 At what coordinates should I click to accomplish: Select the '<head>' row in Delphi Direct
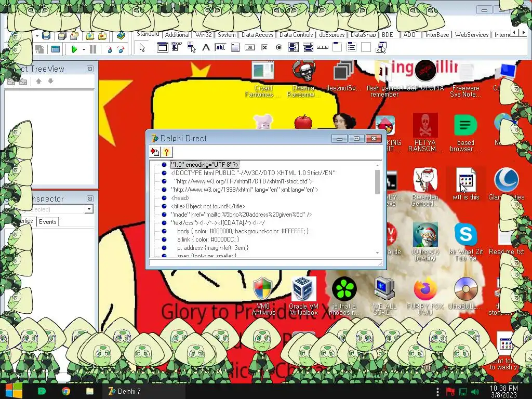(180, 198)
